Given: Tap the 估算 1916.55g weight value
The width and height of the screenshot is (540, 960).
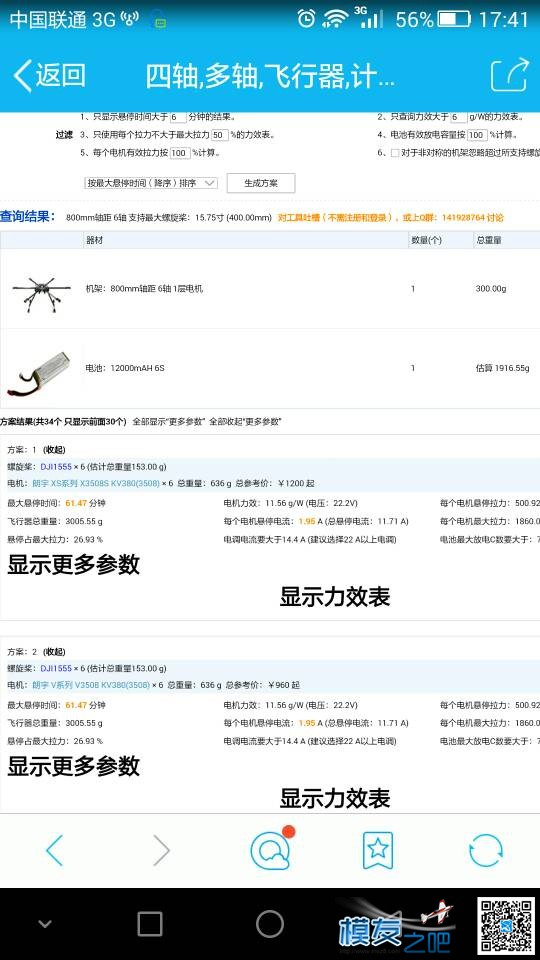Looking at the screenshot, I should coord(502,369).
